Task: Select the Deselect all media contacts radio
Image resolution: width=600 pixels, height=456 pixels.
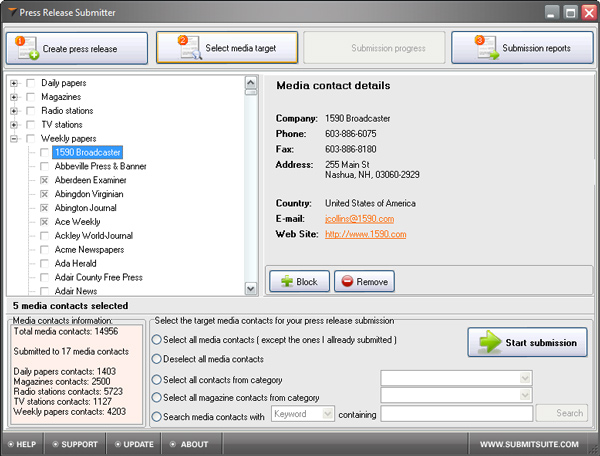Action: [x=157, y=359]
